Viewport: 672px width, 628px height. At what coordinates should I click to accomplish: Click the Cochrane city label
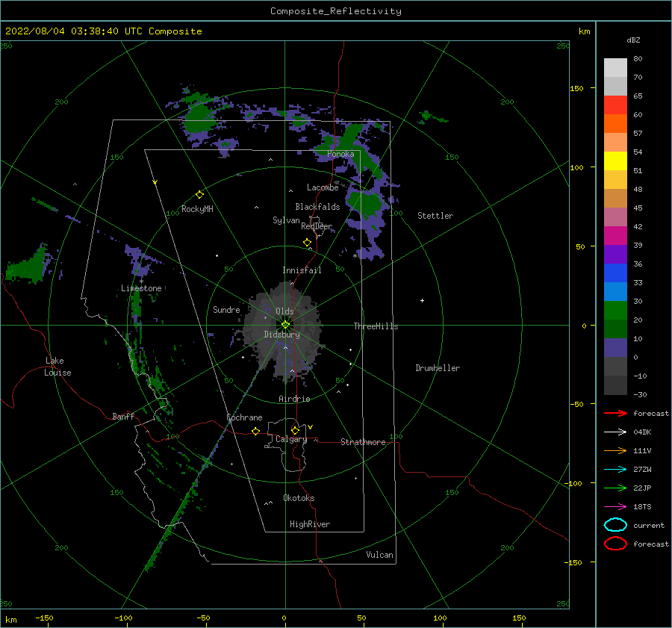click(244, 417)
